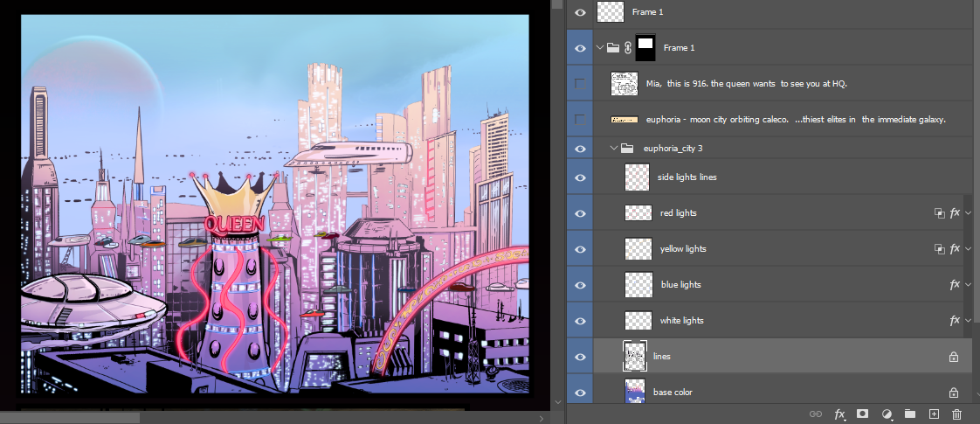Click the link layers chain icon
Image resolution: width=980 pixels, height=424 pixels.
coord(816,414)
